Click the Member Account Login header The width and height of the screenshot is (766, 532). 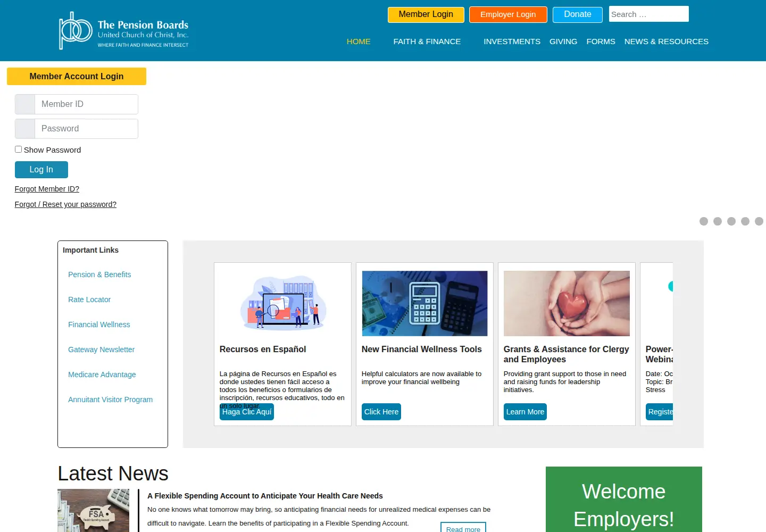[x=77, y=76]
